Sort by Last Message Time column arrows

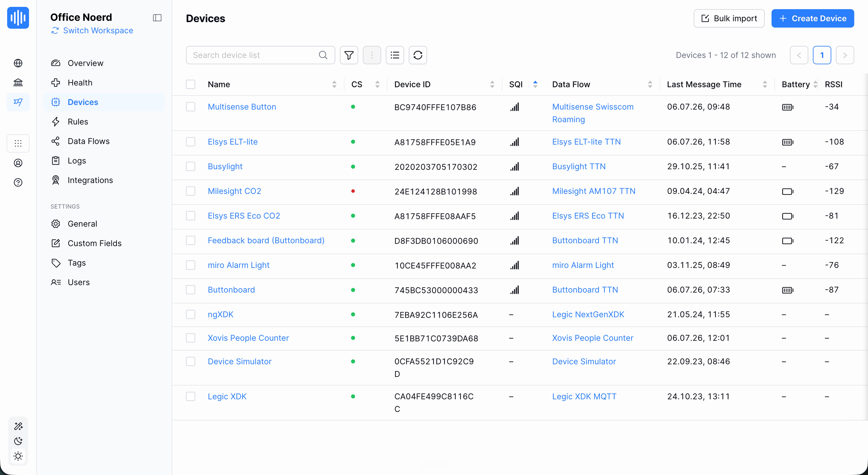click(765, 84)
